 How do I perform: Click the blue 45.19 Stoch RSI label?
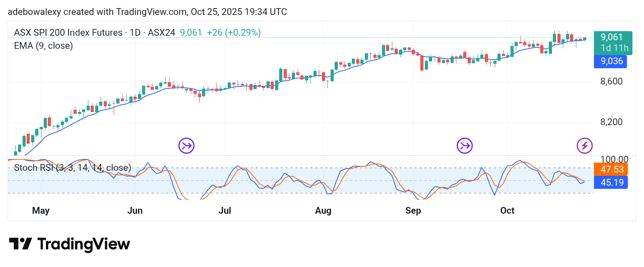tap(611, 183)
